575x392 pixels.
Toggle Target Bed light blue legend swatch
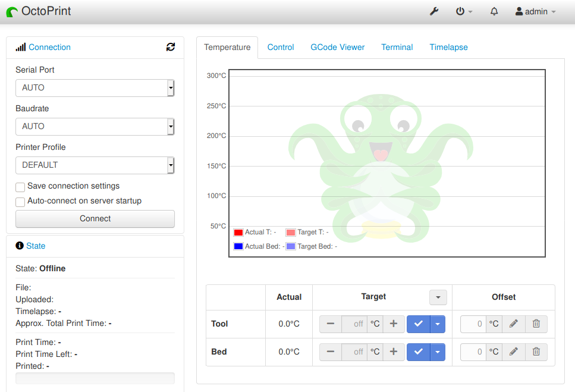pyautogui.click(x=291, y=246)
